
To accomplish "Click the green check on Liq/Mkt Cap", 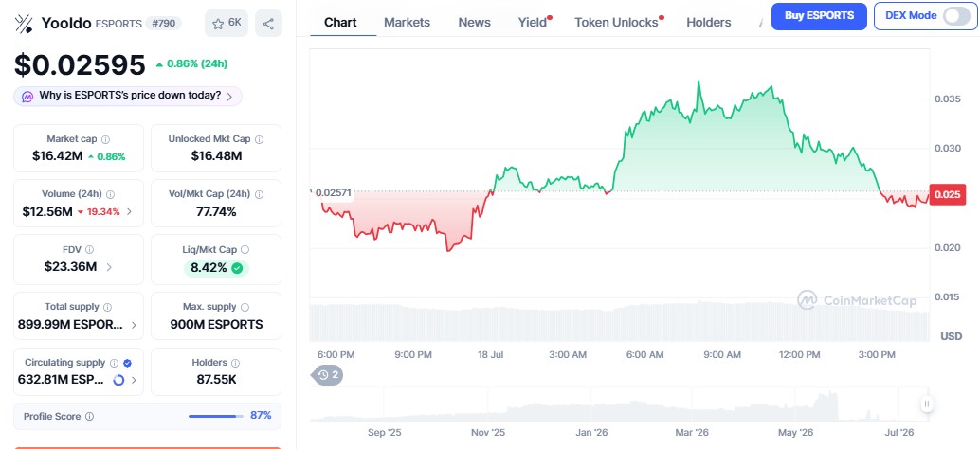I will tap(237, 268).
